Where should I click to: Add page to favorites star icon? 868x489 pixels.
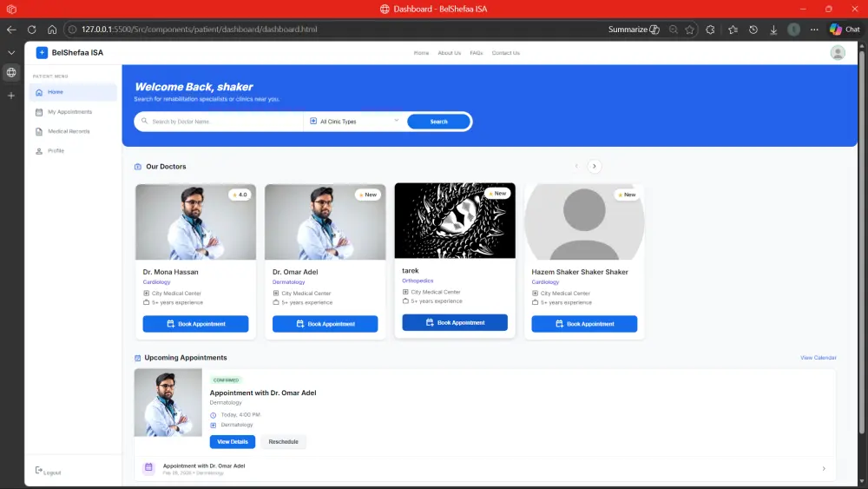(690, 30)
